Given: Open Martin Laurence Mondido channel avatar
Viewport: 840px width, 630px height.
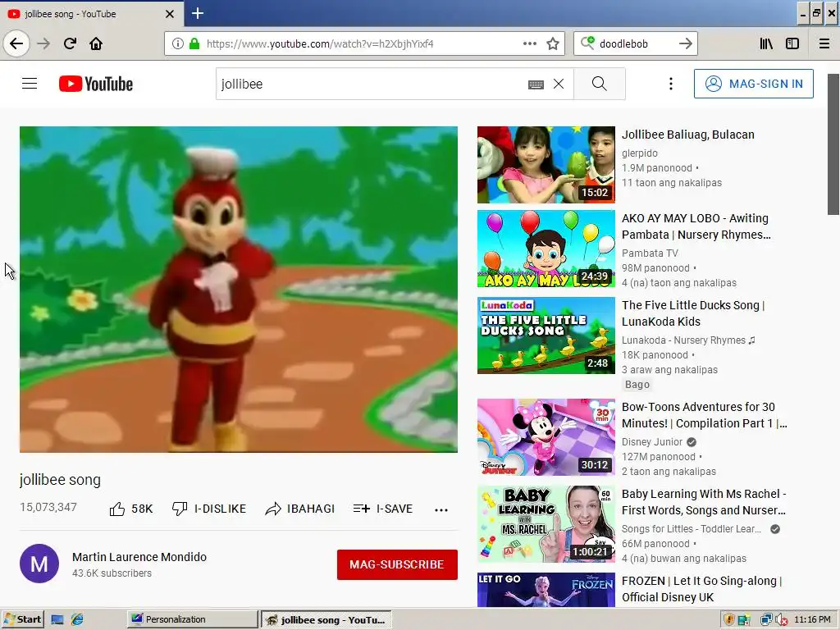Looking at the screenshot, I should (x=39, y=564).
